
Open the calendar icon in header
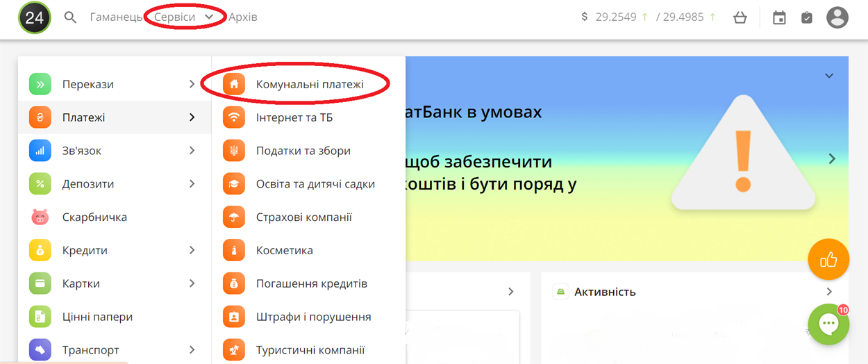point(779,18)
